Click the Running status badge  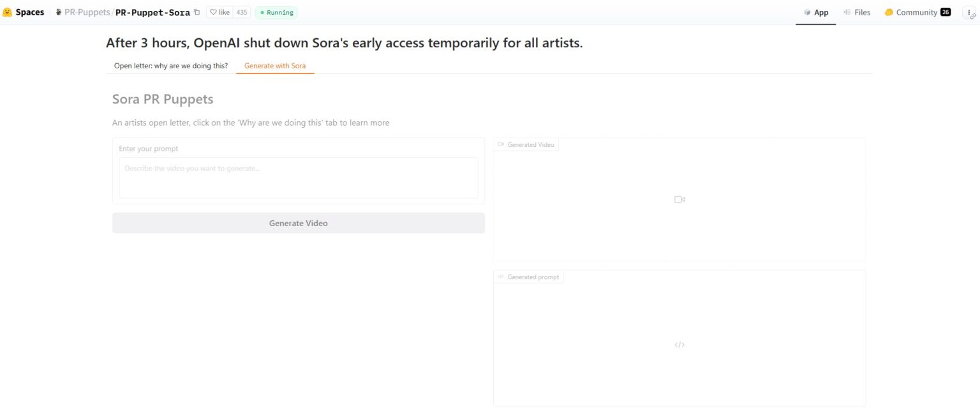(x=276, y=12)
